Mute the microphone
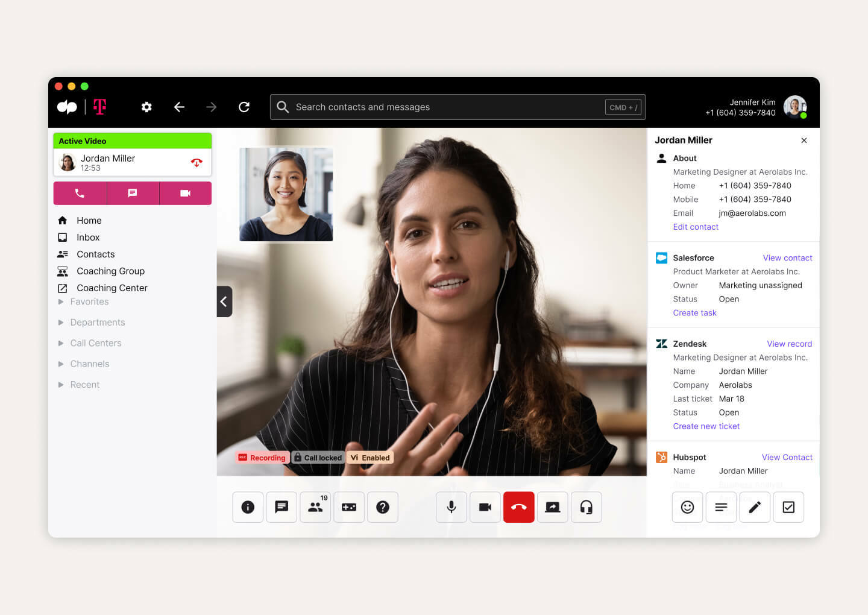Viewport: 868px width, 615px height. 451,507
